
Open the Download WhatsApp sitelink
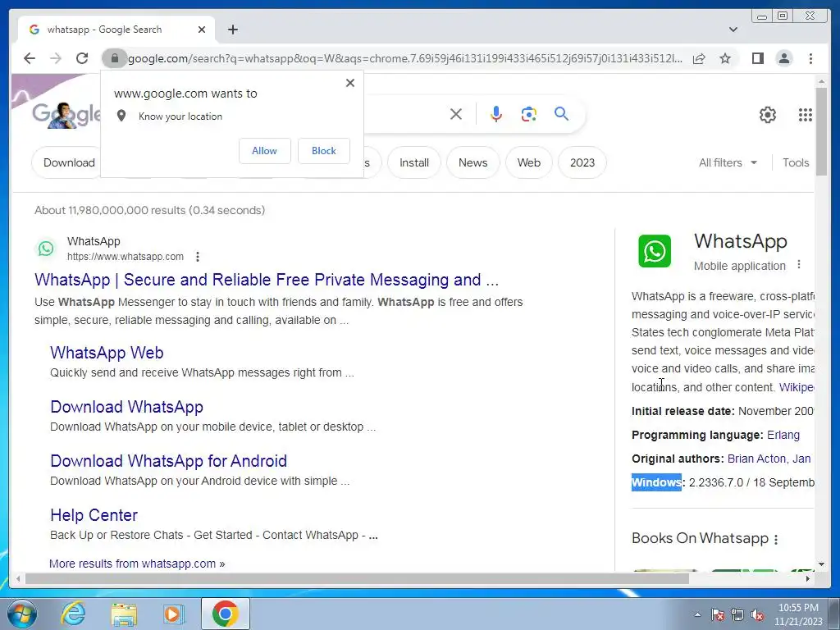[x=126, y=407]
